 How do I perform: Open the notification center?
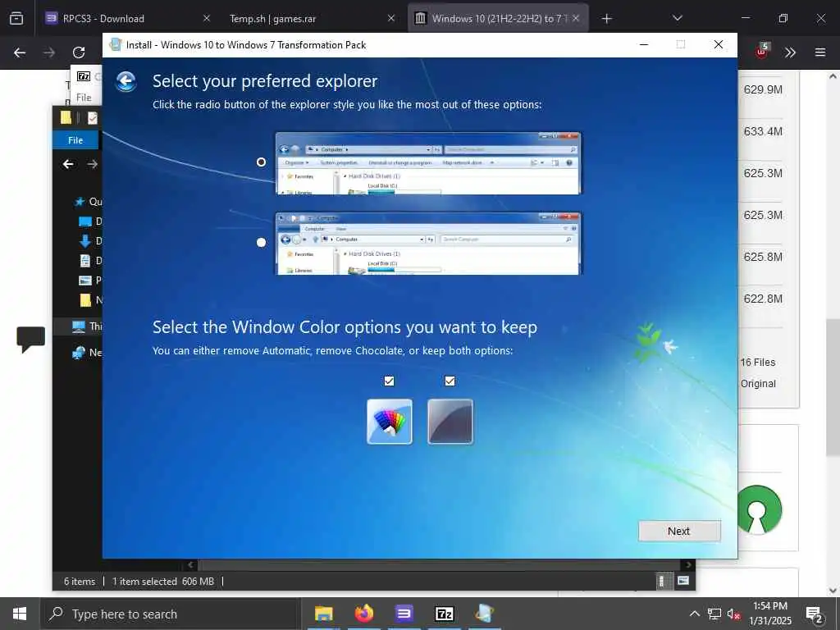pos(815,614)
